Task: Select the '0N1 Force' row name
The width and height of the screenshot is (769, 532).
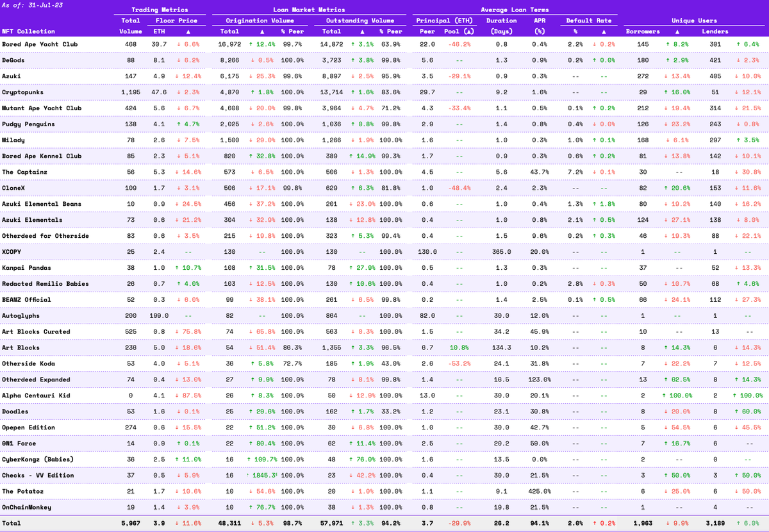Action: tap(19, 443)
